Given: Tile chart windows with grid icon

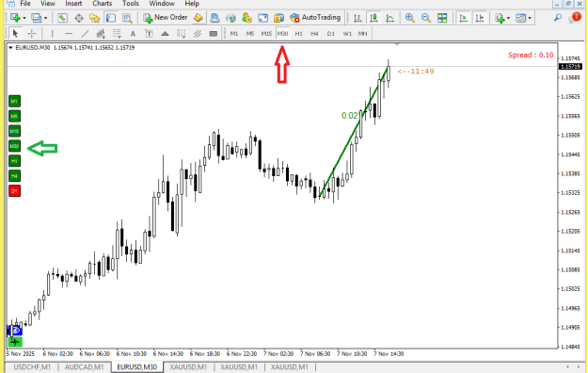Looking at the screenshot, I should click(442, 18).
